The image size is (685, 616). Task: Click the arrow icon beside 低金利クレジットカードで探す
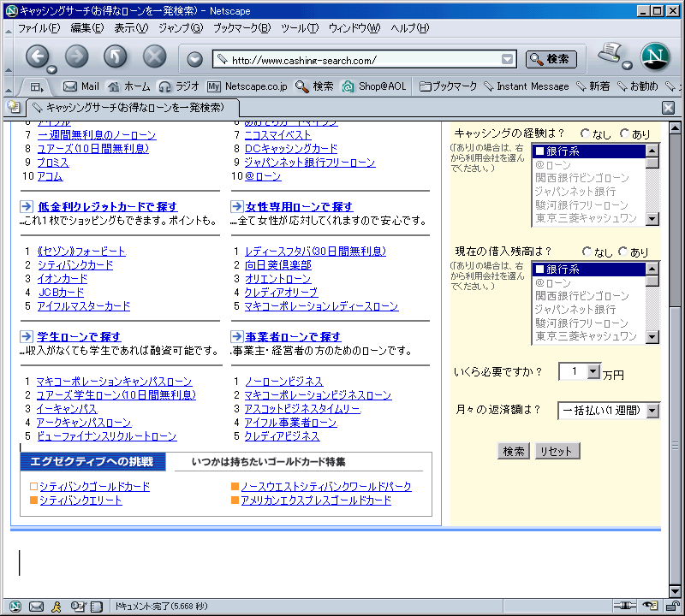click(x=27, y=206)
